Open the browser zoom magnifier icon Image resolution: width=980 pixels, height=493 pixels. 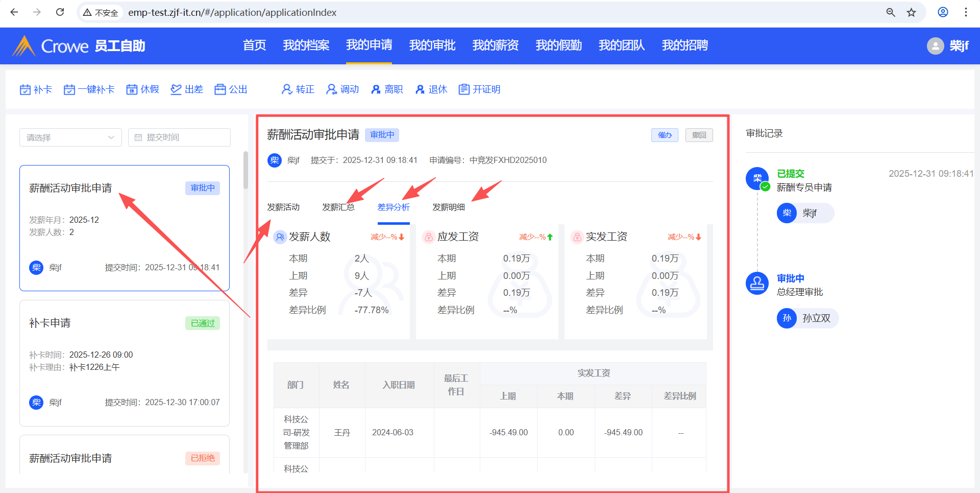click(891, 12)
